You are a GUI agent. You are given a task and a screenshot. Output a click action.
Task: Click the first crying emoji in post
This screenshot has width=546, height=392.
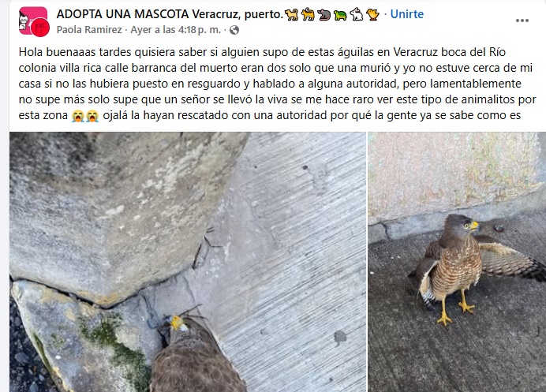pos(77,116)
